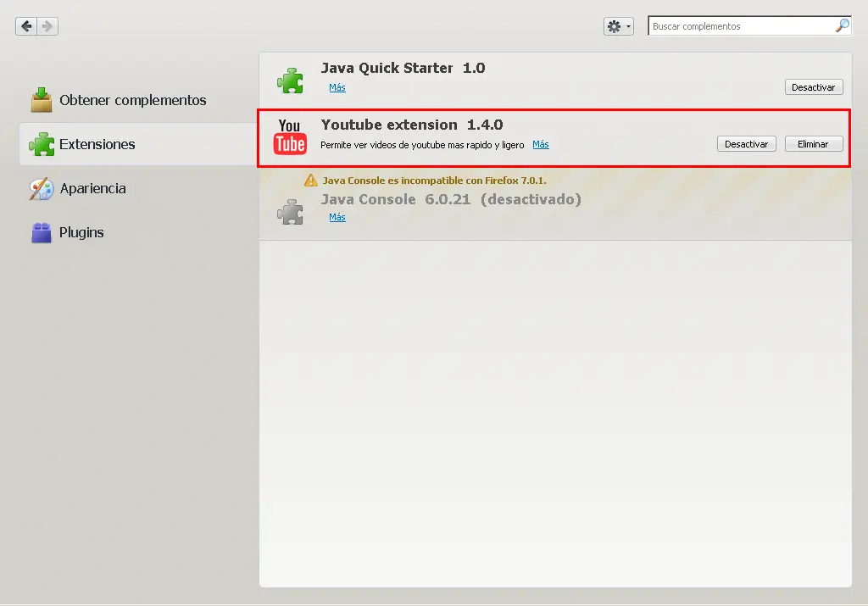This screenshot has height=606, width=868.
Task: Select Java Console 6.0.21 (desactivado) title
Action: [x=451, y=199]
